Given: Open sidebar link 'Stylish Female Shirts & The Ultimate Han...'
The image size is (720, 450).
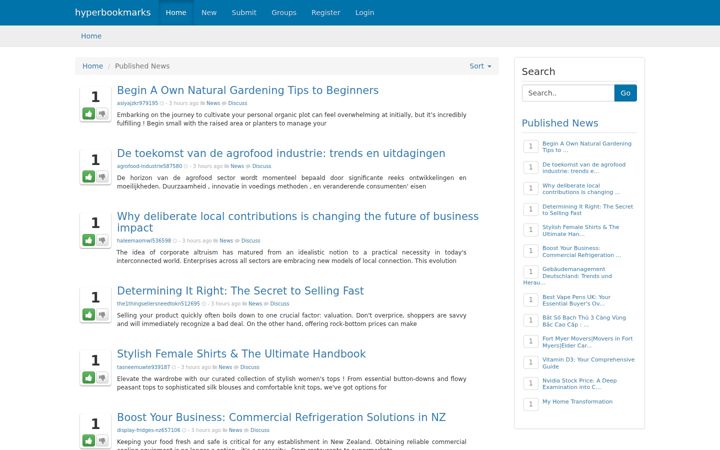Looking at the screenshot, I should (580, 231).
